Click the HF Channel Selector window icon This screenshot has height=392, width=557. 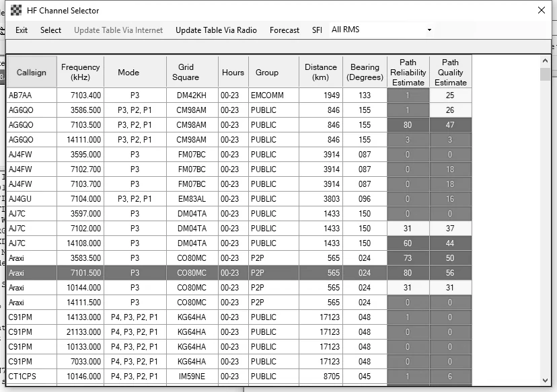pos(16,11)
